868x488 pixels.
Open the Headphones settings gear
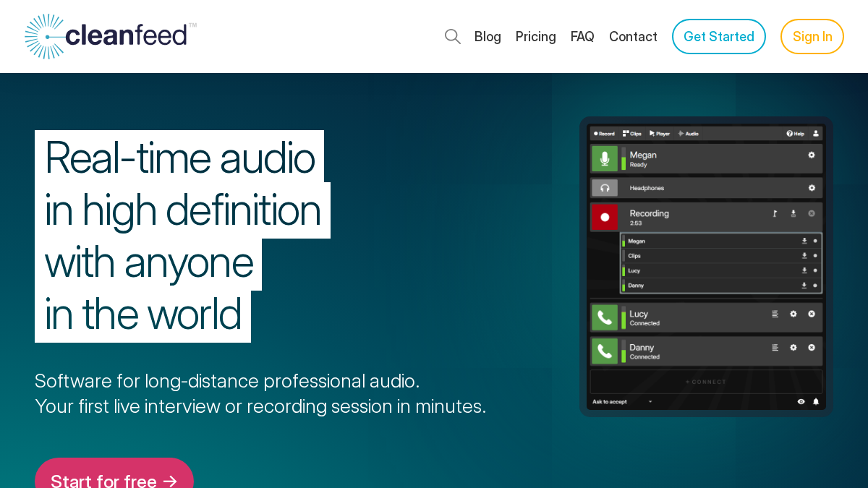click(x=812, y=188)
